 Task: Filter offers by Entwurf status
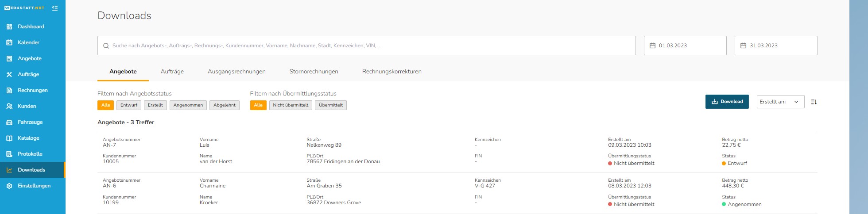click(x=129, y=105)
